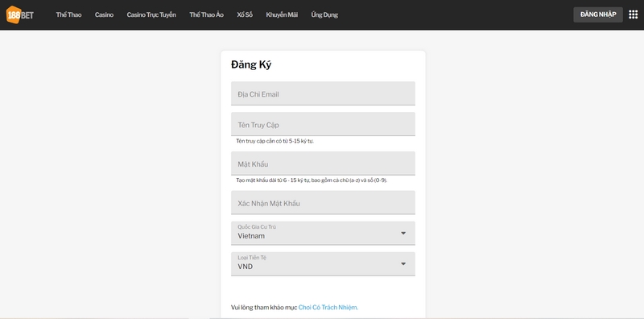Open the Xổ Số menu
The height and width of the screenshot is (319, 644).
(x=245, y=14)
